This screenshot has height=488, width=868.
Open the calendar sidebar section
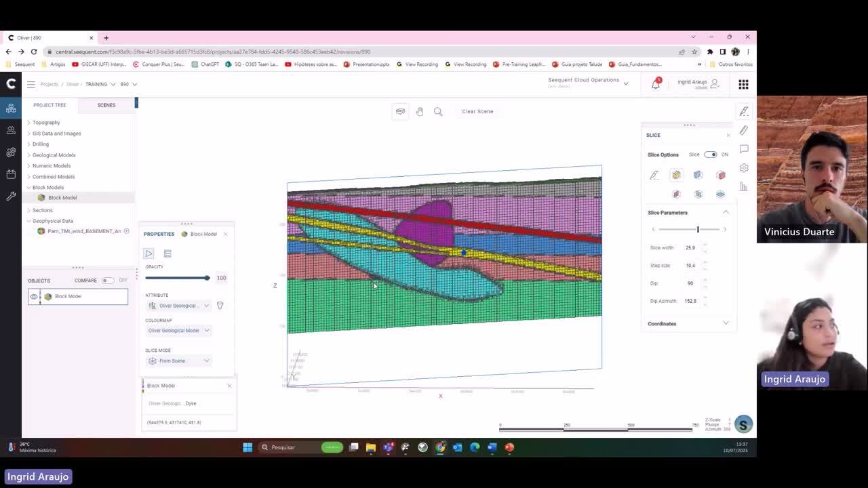[x=11, y=174]
